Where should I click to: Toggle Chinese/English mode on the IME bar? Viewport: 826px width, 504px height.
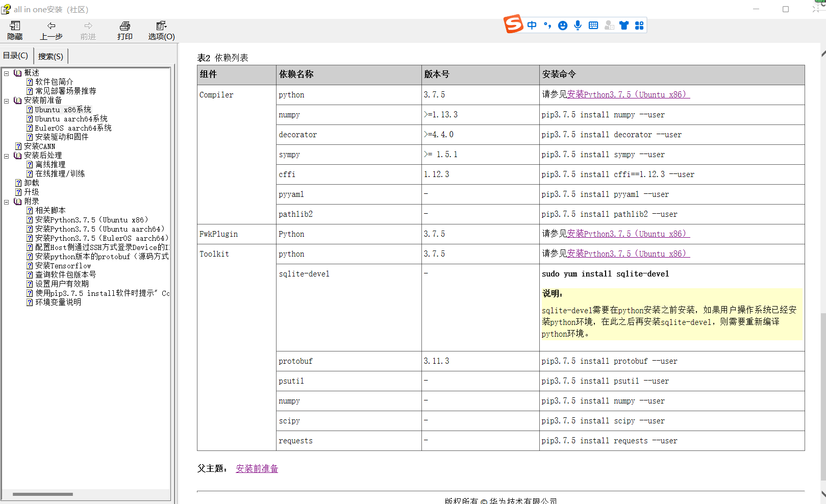click(532, 26)
